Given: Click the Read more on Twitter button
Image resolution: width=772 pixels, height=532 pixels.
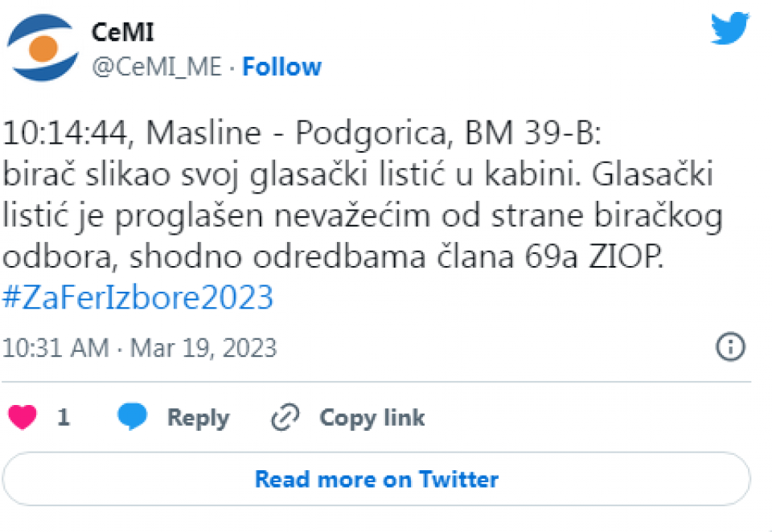Looking at the screenshot, I should [376, 480].
